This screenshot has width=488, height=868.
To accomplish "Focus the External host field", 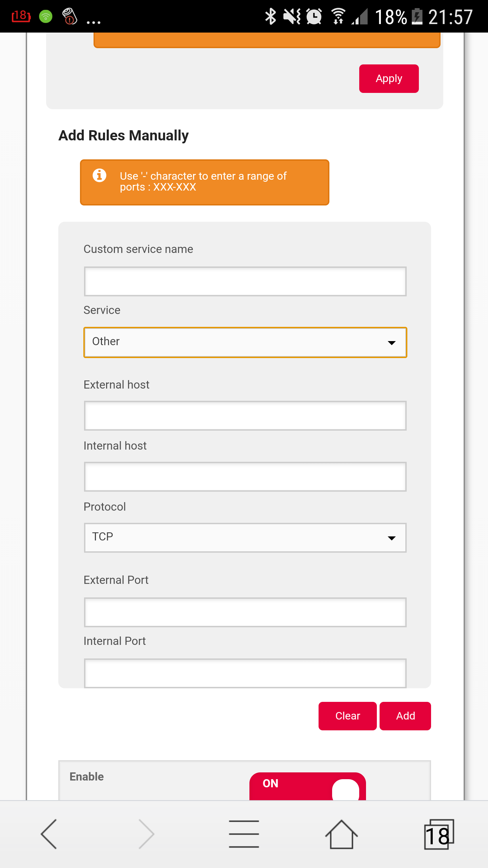I will tap(245, 415).
